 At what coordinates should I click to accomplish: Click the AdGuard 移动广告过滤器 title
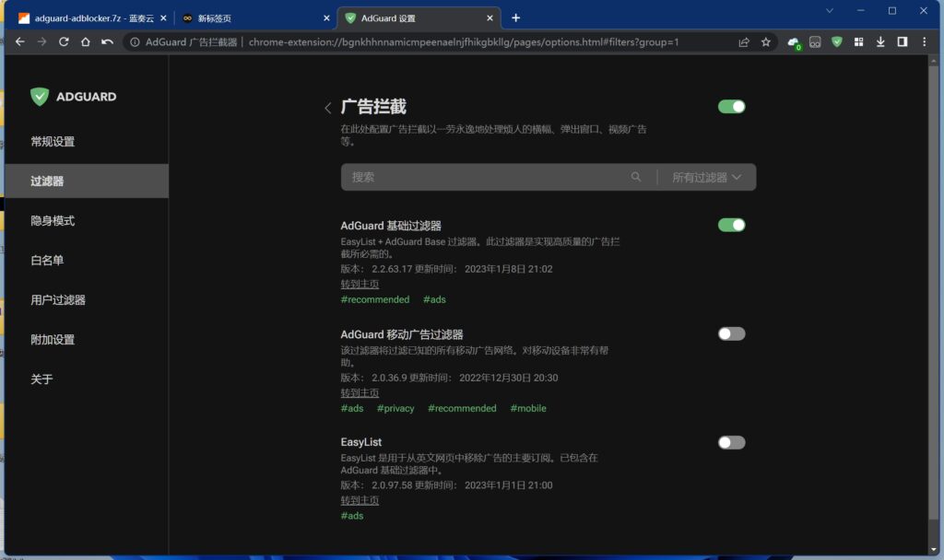(x=402, y=334)
